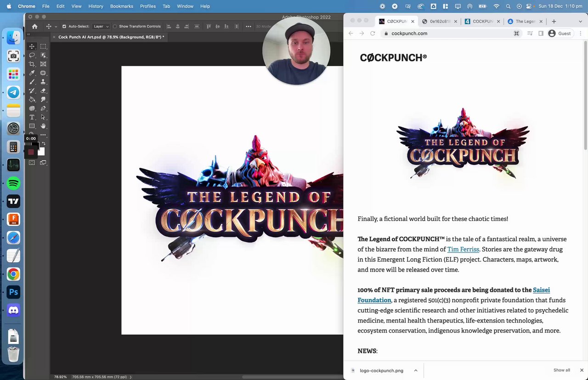Select the Smudge tool

pos(43,99)
